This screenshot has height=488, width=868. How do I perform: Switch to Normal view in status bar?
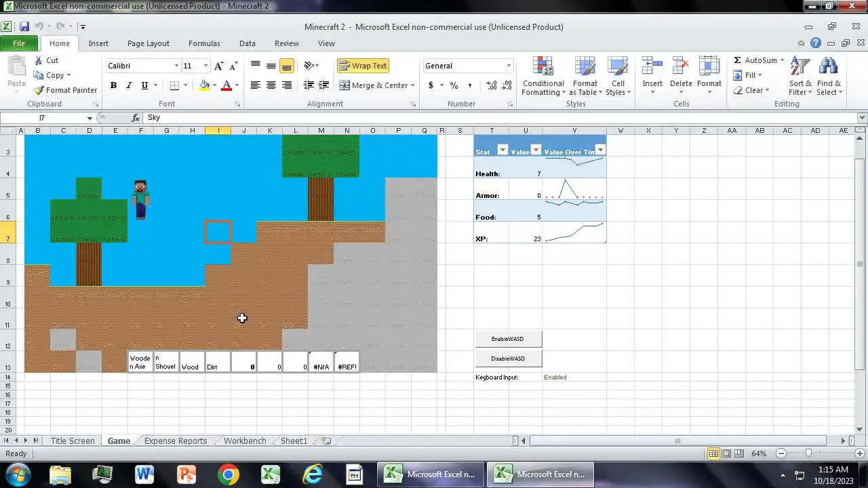click(x=713, y=453)
